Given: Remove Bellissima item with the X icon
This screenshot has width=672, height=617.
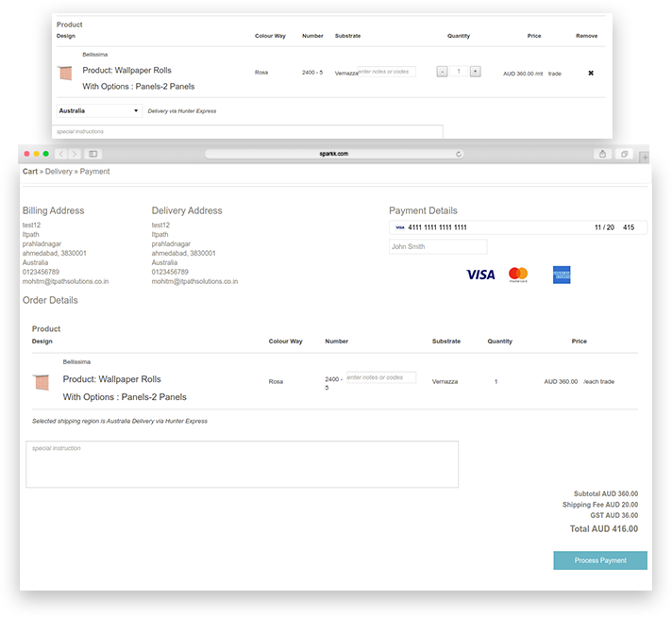Looking at the screenshot, I should 591,73.
